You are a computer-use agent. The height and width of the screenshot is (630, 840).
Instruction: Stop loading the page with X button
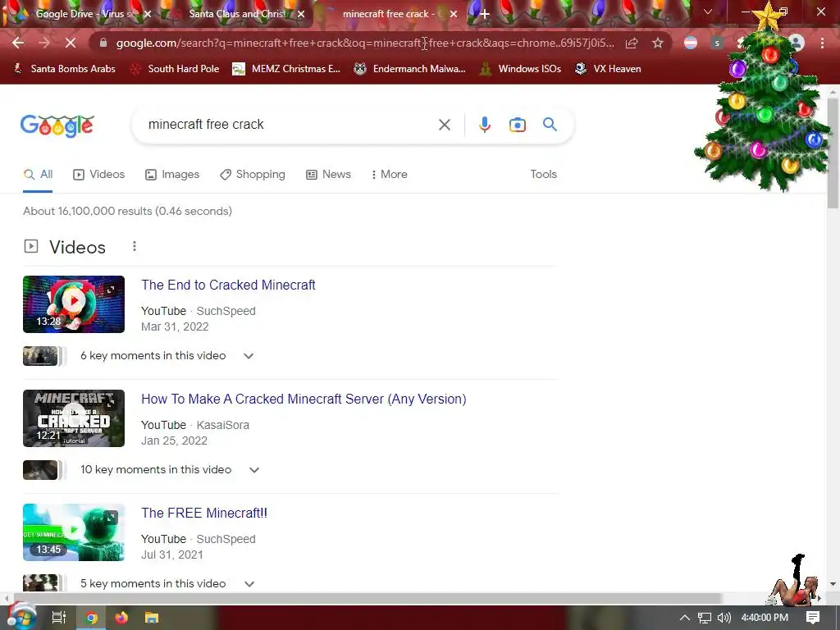click(x=71, y=43)
